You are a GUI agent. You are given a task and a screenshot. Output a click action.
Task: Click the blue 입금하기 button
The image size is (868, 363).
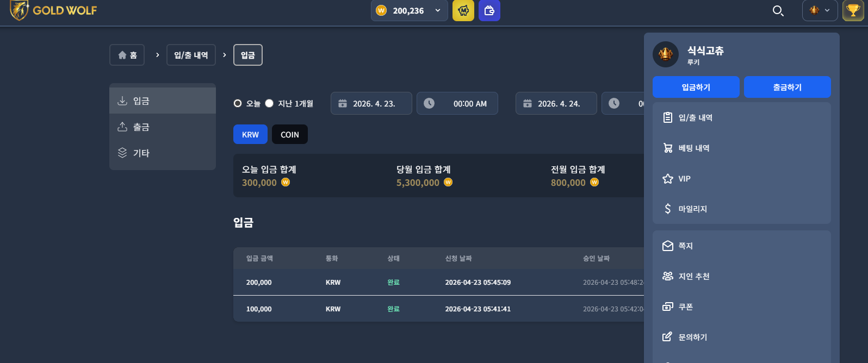[696, 87]
